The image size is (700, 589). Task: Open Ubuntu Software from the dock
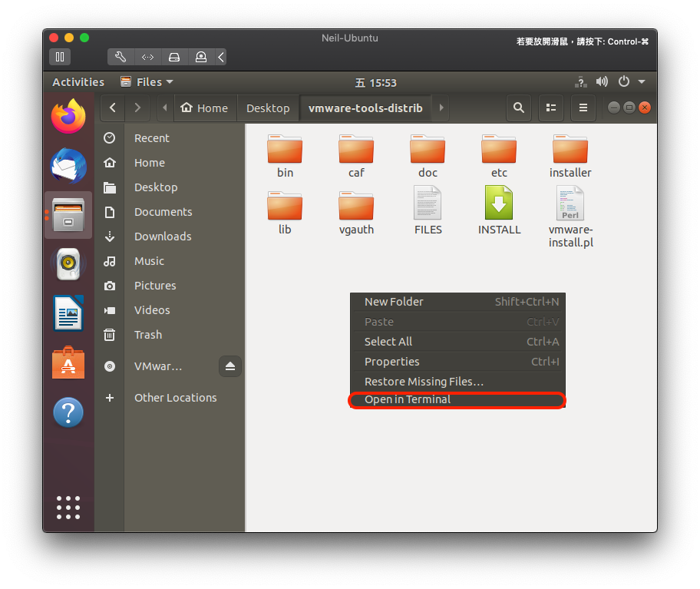coord(68,364)
